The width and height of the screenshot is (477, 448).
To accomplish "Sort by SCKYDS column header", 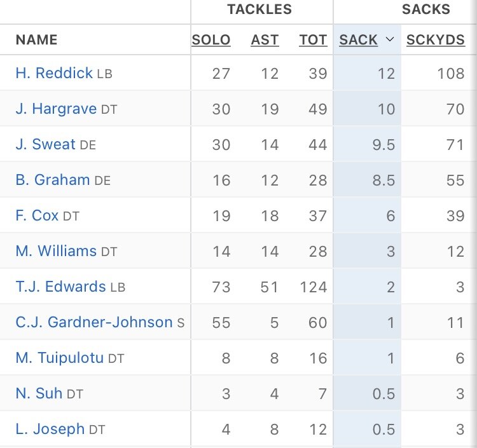I will [436, 40].
